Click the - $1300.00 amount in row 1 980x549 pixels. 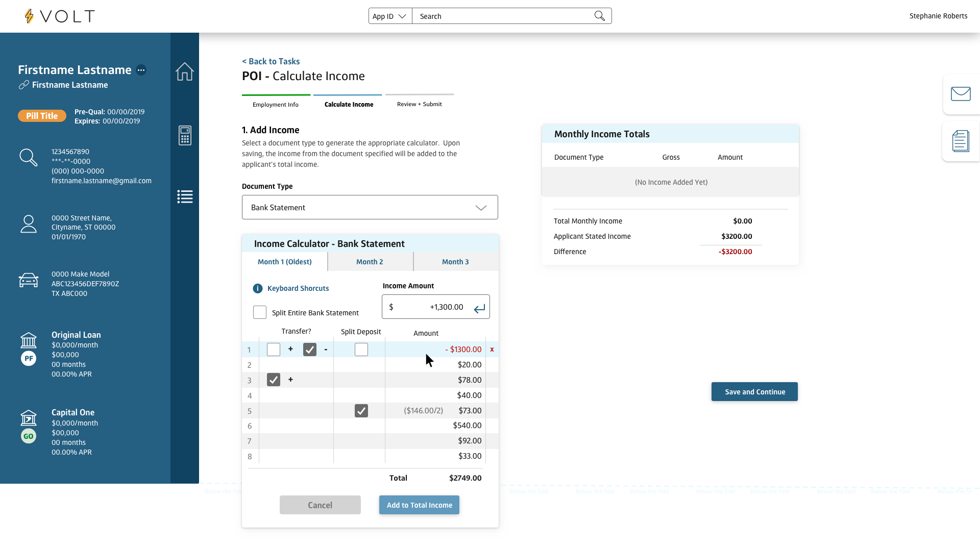(463, 350)
